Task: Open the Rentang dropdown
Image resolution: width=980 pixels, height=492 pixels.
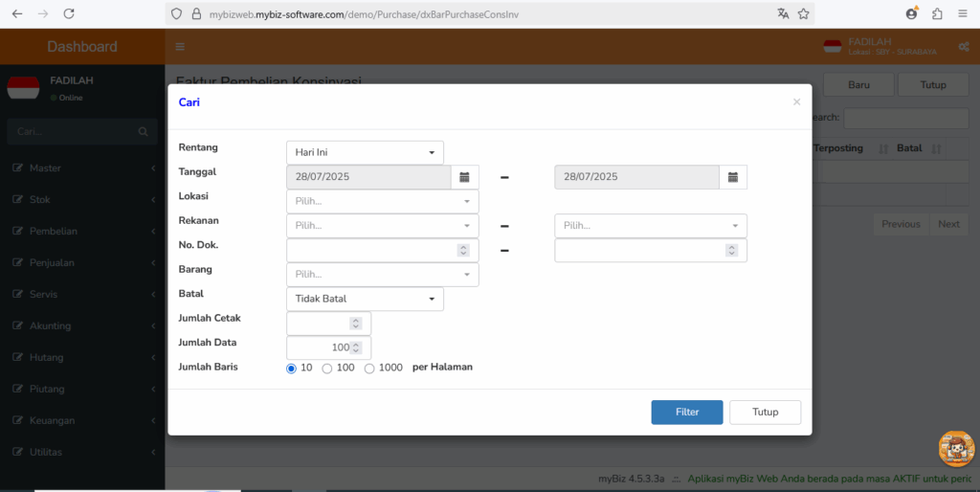Action: click(365, 152)
